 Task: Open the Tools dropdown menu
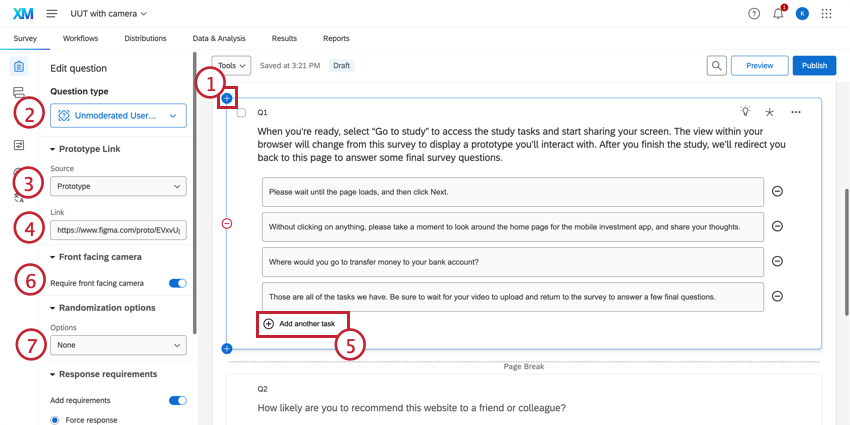click(231, 66)
